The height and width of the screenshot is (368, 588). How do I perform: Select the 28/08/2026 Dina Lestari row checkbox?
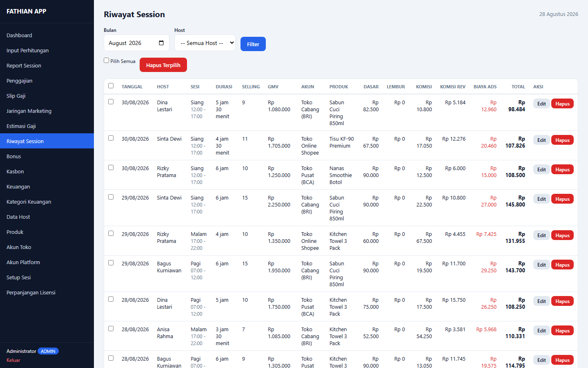click(x=111, y=299)
